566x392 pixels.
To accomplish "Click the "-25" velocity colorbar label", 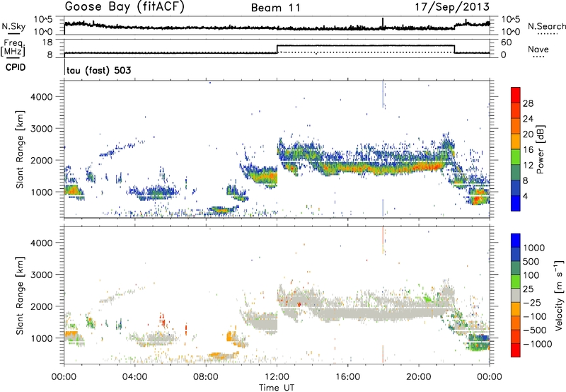I will pos(532,303).
